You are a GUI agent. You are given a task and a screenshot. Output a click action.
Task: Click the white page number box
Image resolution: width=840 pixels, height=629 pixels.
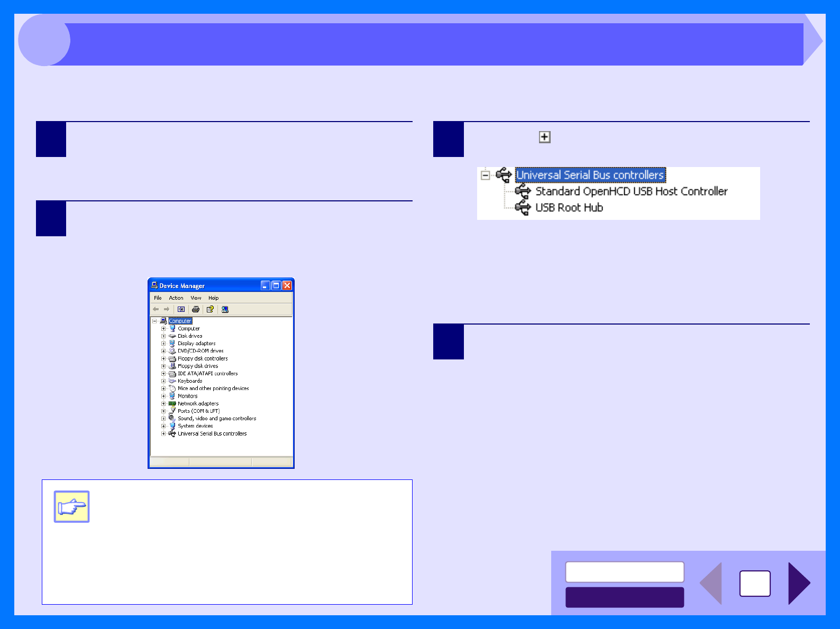coord(755,584)
